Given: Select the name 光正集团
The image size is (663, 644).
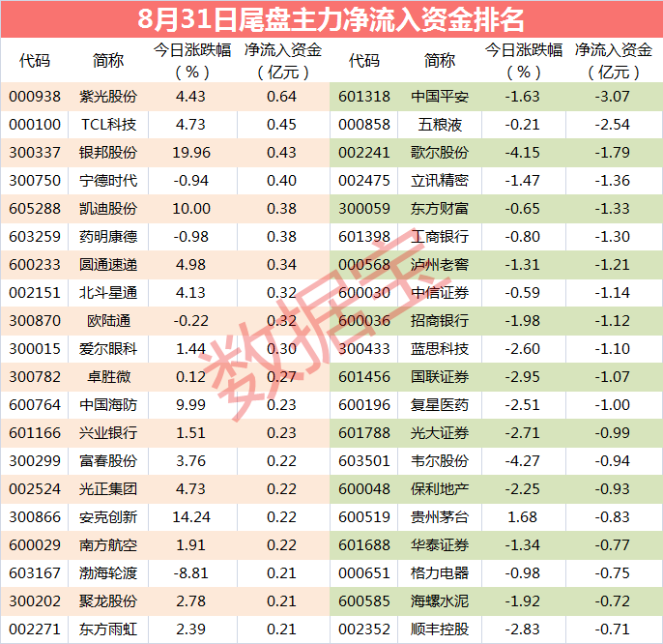Looking at the screenshot, I should click(x=108, y=489).
